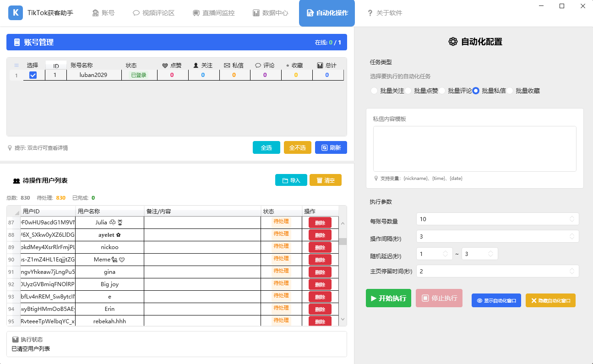Adjust the 每账号数量 spinner arrows
593x364 pixels.
tap(571, 219)
